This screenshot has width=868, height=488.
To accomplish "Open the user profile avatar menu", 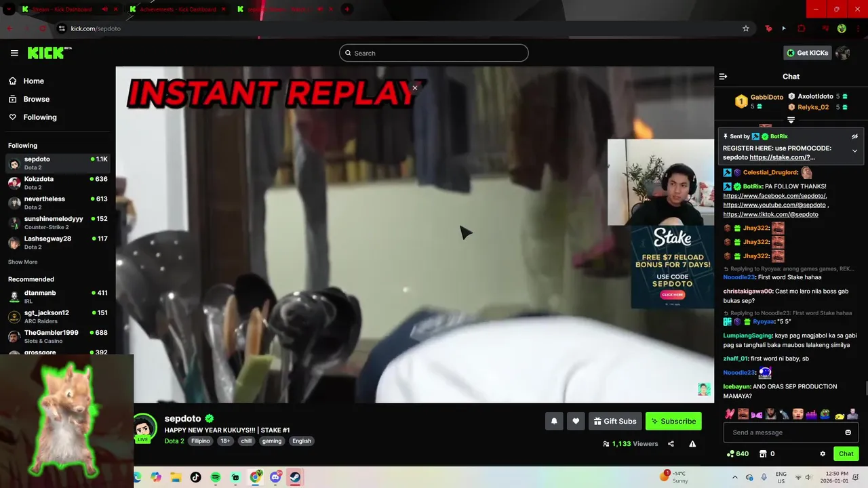I will tap(843, 53).
